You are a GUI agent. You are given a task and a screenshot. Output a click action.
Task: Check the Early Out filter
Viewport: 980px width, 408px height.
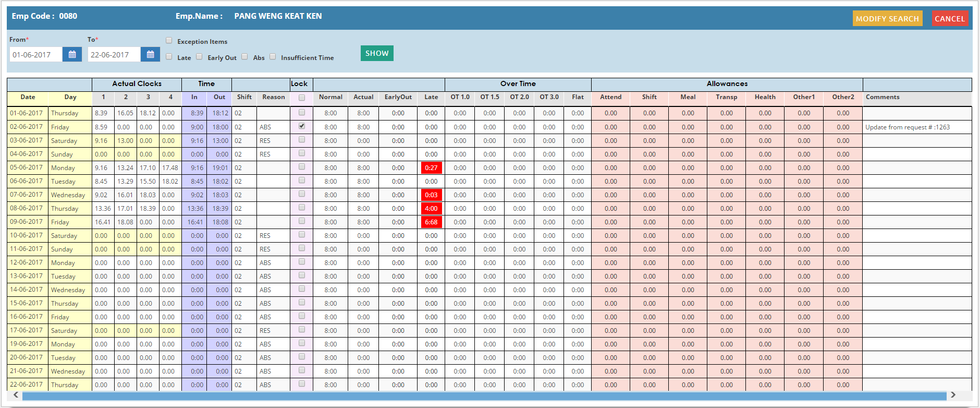coord(199,57)
